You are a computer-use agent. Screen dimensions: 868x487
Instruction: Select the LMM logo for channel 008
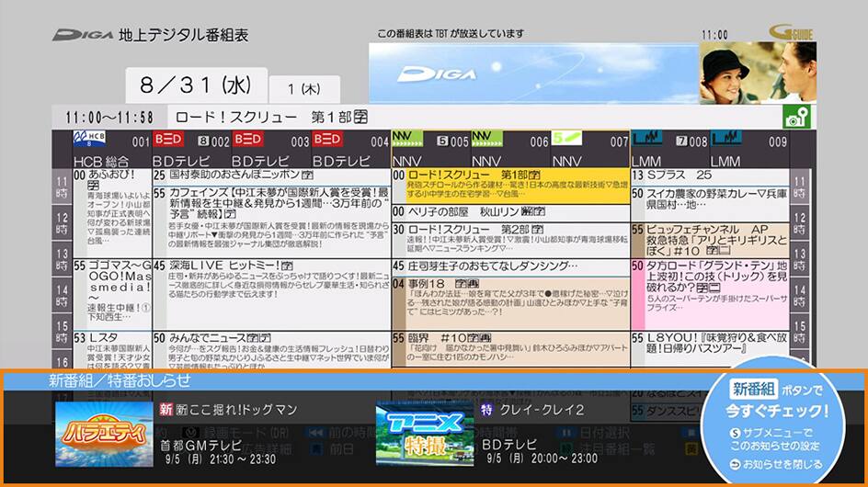[x=647, y=139]
